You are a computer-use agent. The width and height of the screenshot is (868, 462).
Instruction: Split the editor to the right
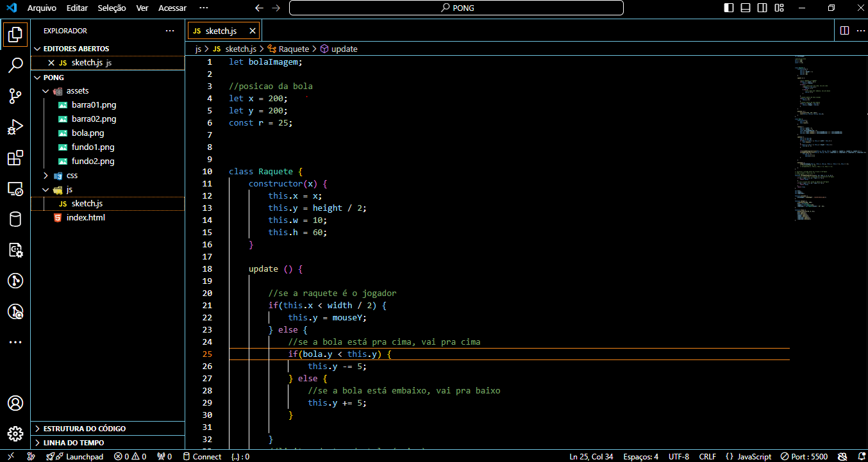(844, 30)
